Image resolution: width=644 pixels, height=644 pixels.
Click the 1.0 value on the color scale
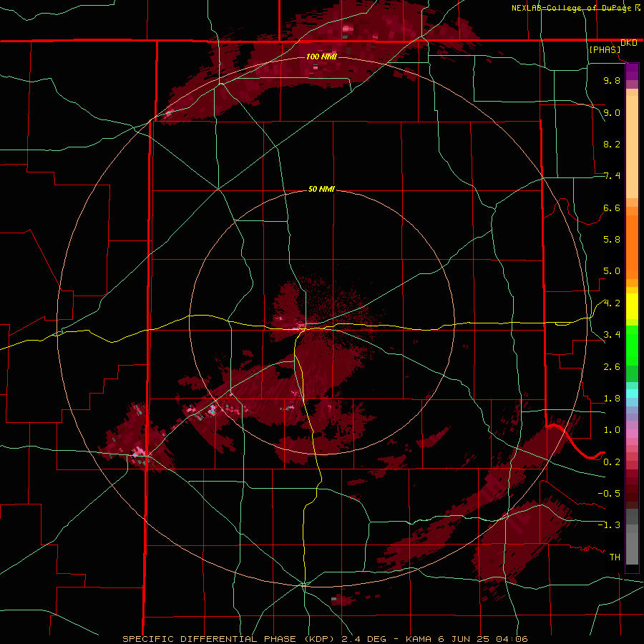pos(612,431)
